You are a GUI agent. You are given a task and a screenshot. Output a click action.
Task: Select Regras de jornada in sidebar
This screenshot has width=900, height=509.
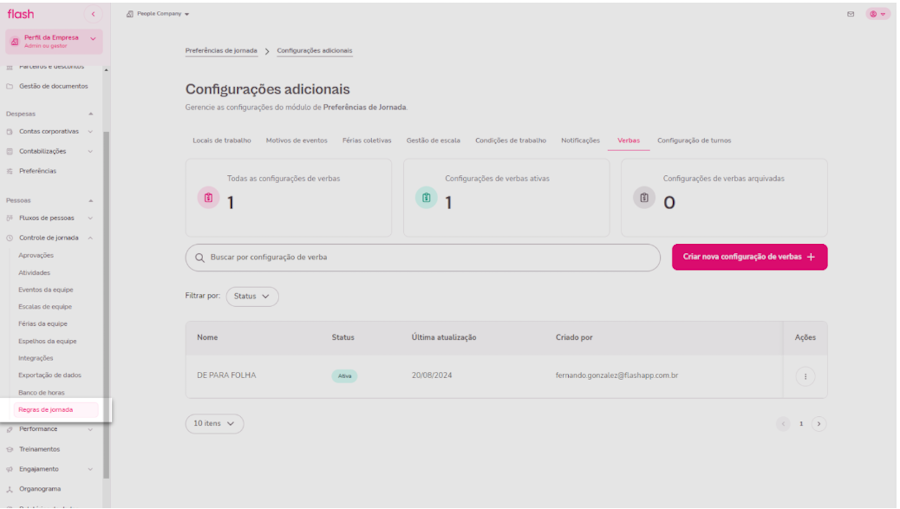pyautogui.click(x=56, y=410)
